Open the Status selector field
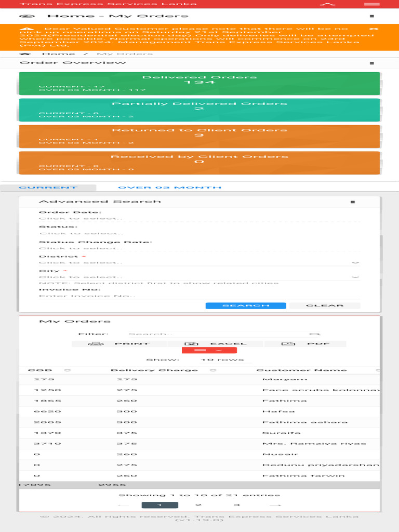399x532 pixels. click(x=199, y=233)
